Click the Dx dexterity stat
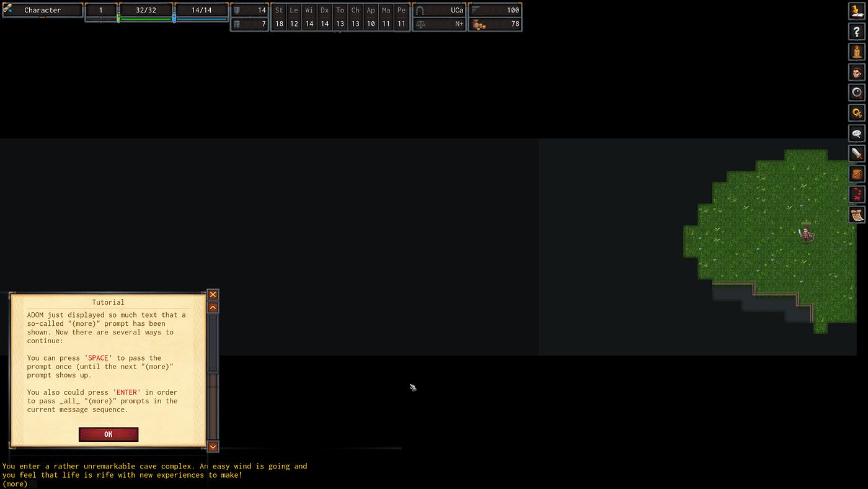The width and height of the screenshot is (868, 489). (324, 17)
